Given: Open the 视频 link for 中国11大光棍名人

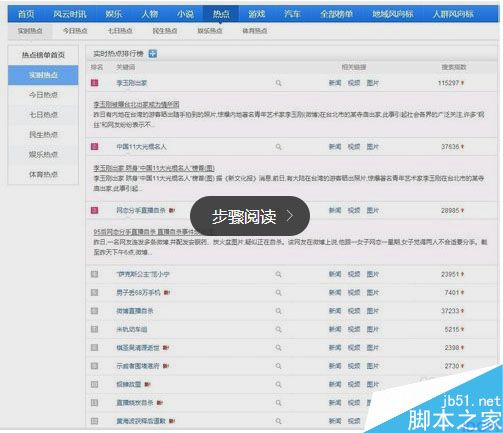Looking at the screenshot, I should pos(354,147).
